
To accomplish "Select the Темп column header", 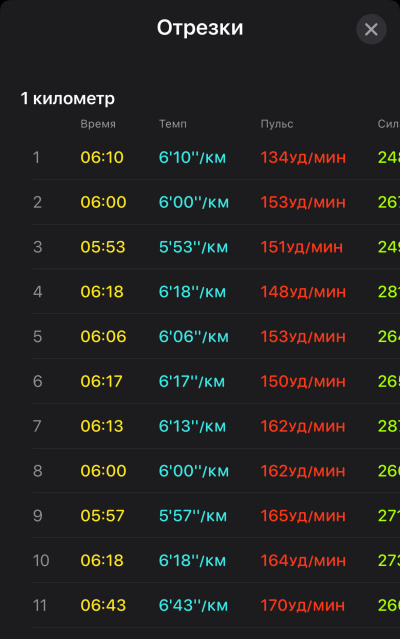I will click(x=173, y=124).
